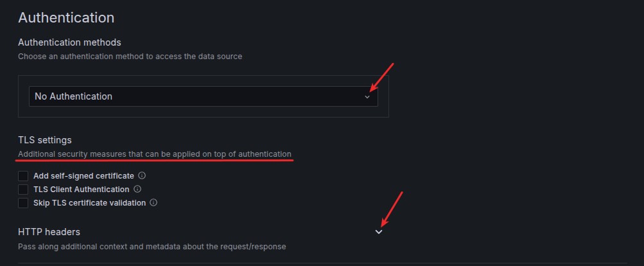Click the Add self-signed certificate label text
Viewport: 644px width, 266px height.
pos(83,175)
